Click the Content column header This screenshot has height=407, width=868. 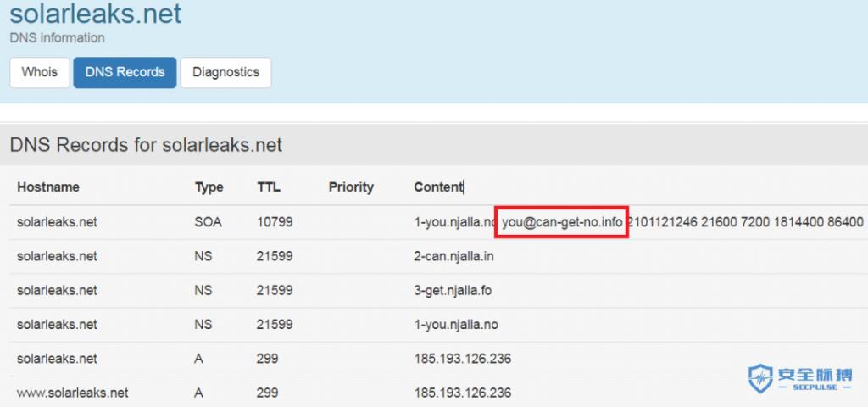438,187
